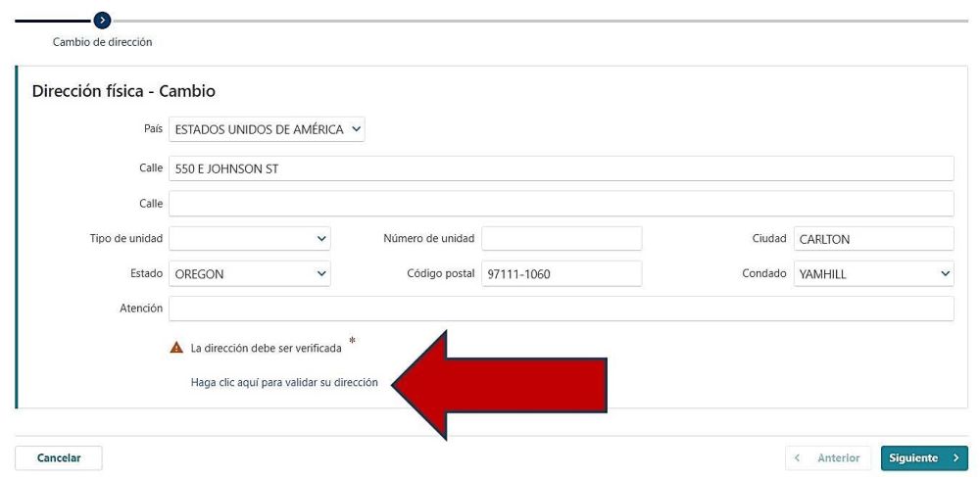Open the Estado dropdown showing OREGON

[250, 274]
